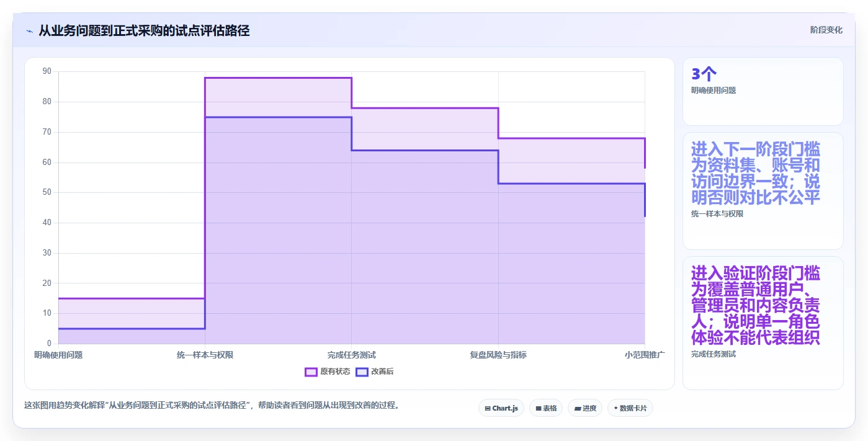Click the 数据卡片 tag

coord(630,408)
